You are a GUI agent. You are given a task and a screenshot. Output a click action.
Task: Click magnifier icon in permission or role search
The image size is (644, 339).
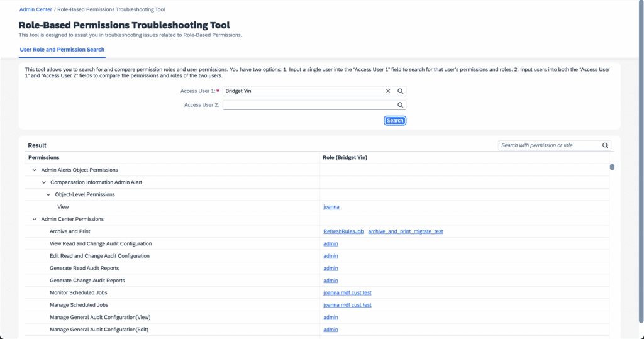point(605,145)
